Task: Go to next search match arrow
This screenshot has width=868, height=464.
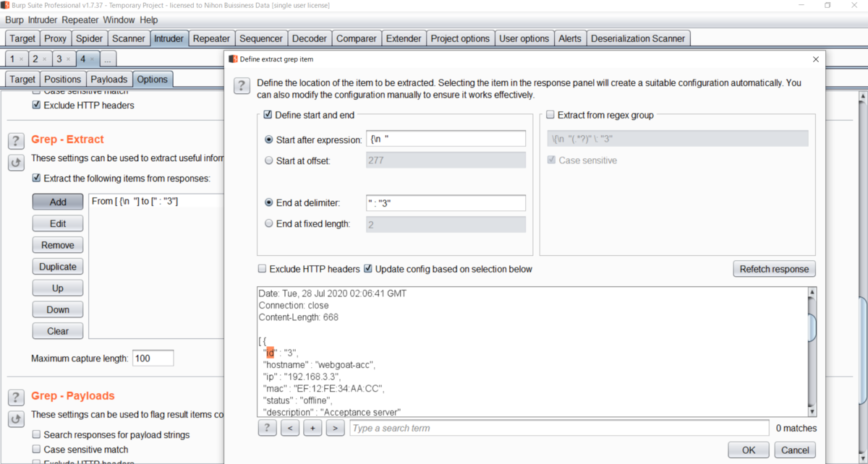Action: tap(335, 428)
